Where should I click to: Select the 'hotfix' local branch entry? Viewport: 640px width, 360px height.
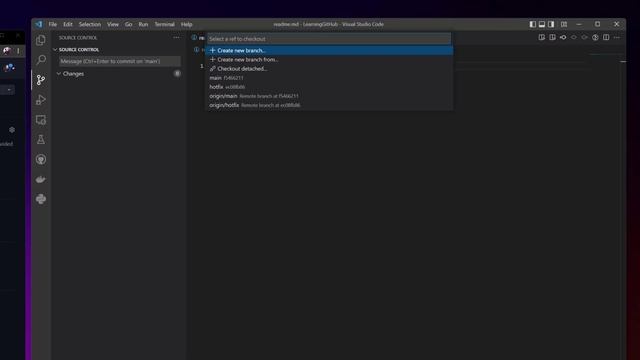point(329,87)
